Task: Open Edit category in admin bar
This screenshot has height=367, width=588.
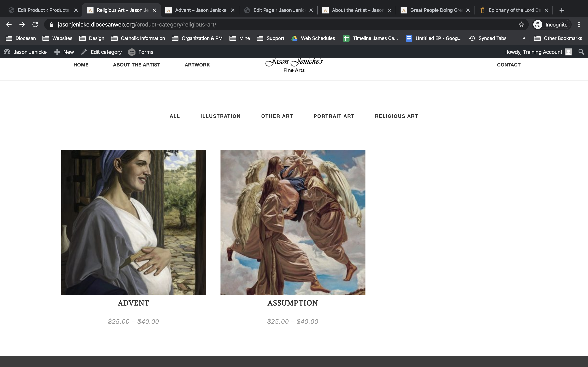Action: pyautogui.click(x=102, y=52)
